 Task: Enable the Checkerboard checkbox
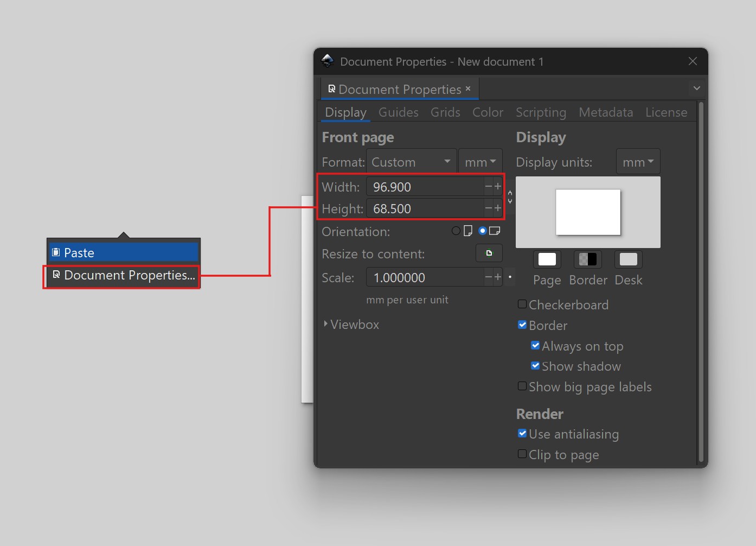click(522, 304)
